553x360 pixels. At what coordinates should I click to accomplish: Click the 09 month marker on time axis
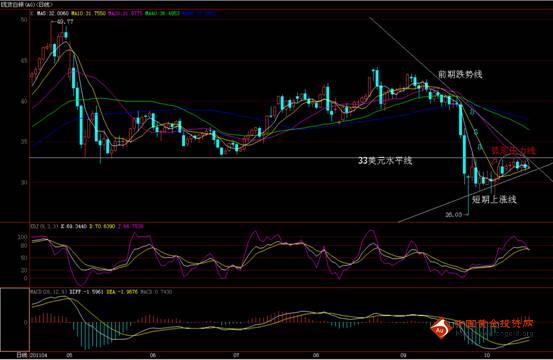coord(403,355)
